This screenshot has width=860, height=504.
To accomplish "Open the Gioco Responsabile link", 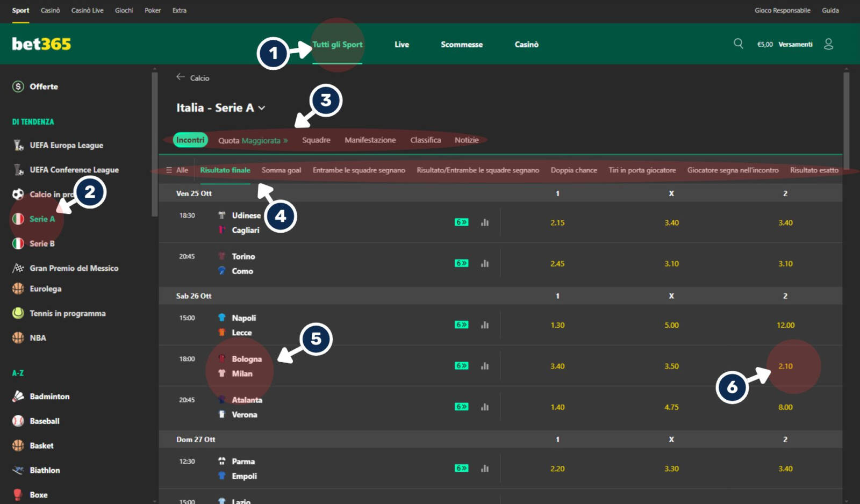I will point(782,10).
